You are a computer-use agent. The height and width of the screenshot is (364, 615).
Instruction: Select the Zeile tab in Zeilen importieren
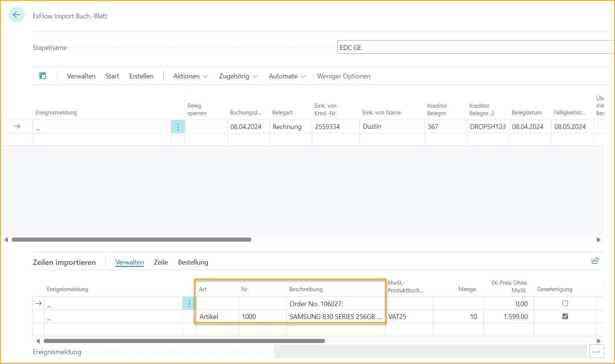161,262
